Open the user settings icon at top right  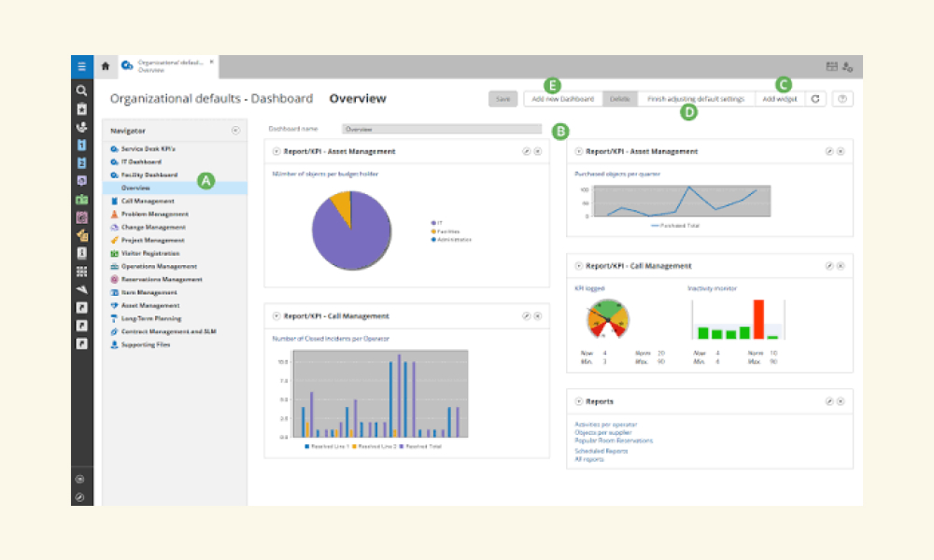[848, 66]
